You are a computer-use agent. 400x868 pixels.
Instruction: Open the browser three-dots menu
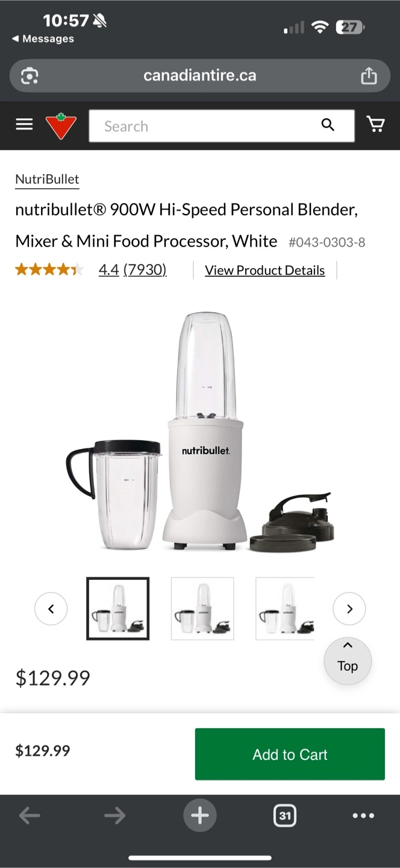click(363, 816)
